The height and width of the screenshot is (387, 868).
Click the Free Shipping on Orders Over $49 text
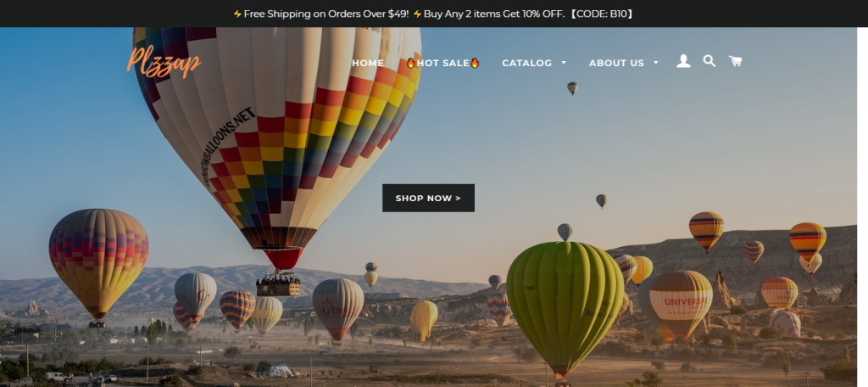[x=326, y=14]
